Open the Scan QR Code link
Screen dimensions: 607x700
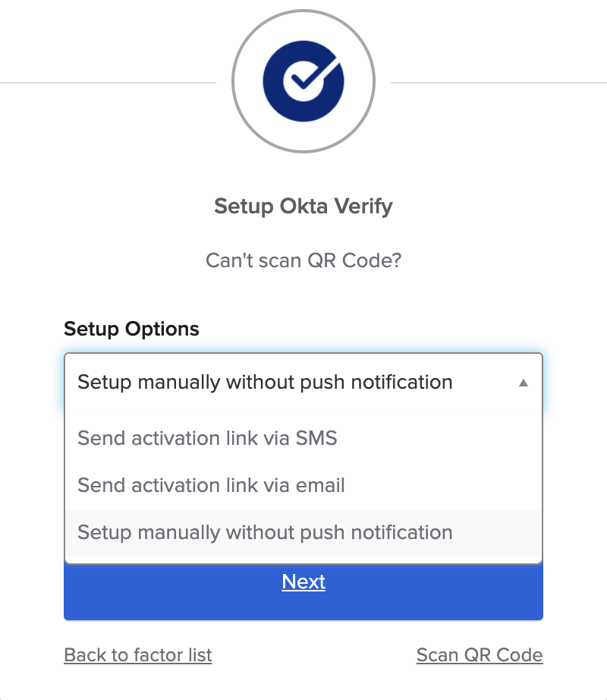[480, 655]
